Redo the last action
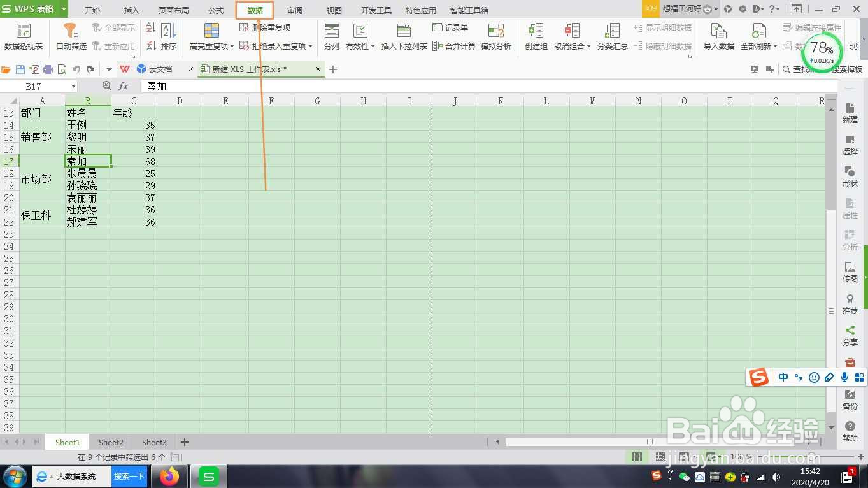 (90, 69)
